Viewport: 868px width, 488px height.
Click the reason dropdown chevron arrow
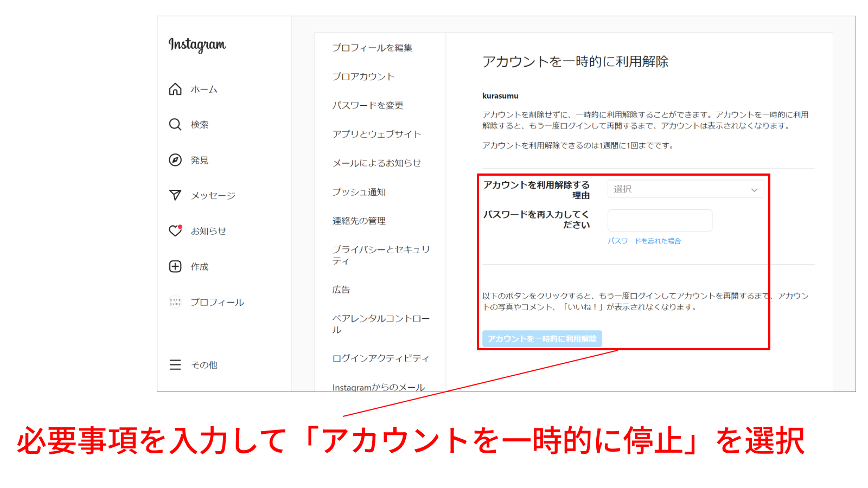(754, 190)
